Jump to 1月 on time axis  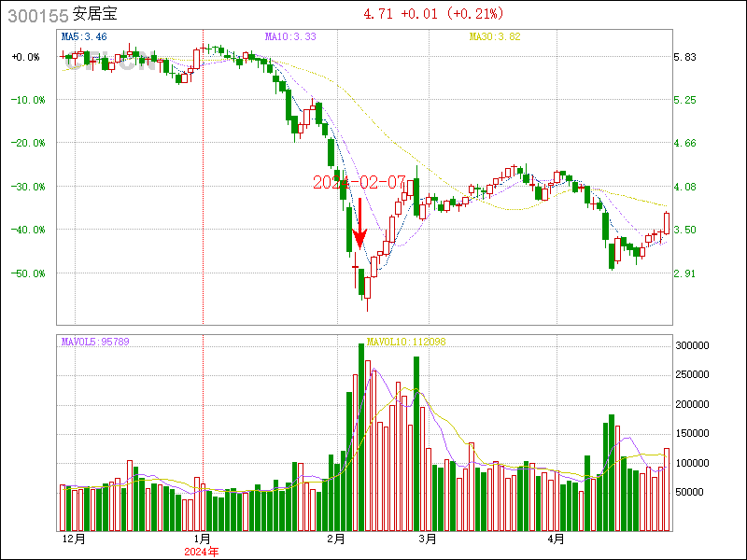coord(202,539)
